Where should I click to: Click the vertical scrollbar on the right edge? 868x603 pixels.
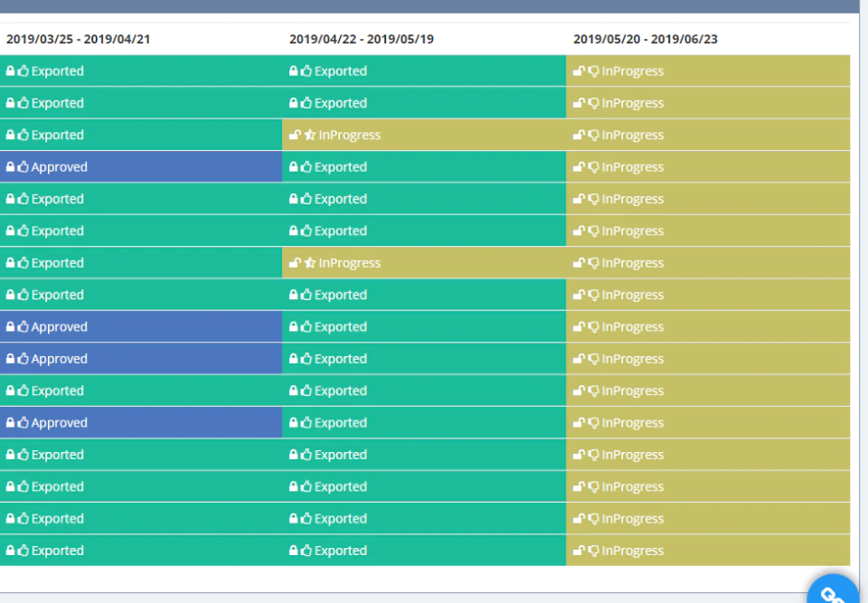pyautogui.click(x=863, y=299)
